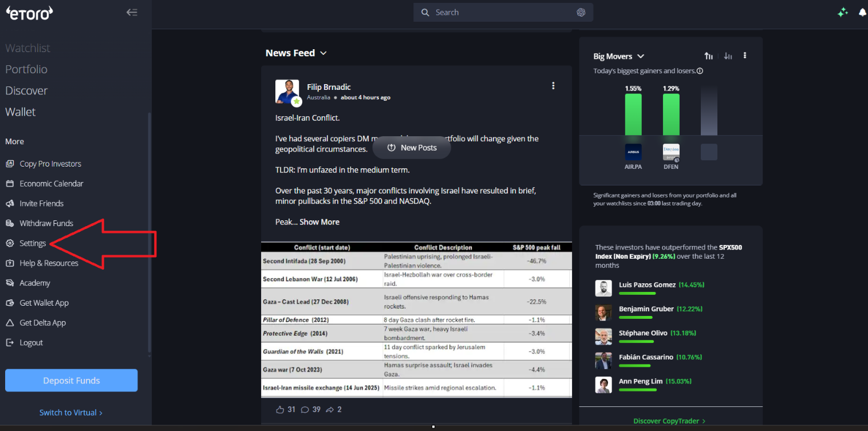Open the comments on Filip's post
Screen dimensions: 868x431
[x=305, y=409]
